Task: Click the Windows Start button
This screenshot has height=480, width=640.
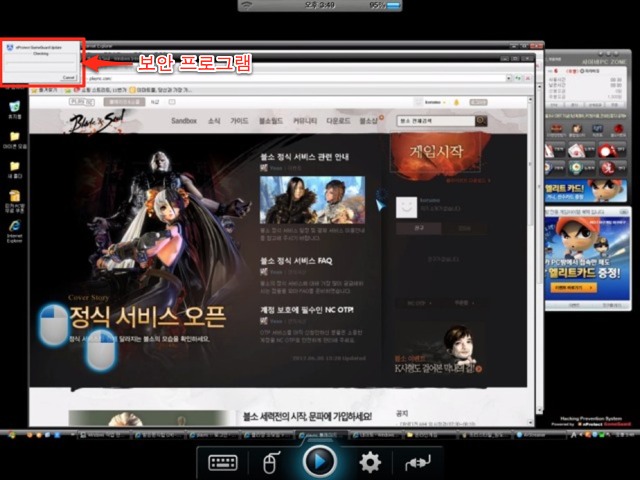Action: coord(11,435)
